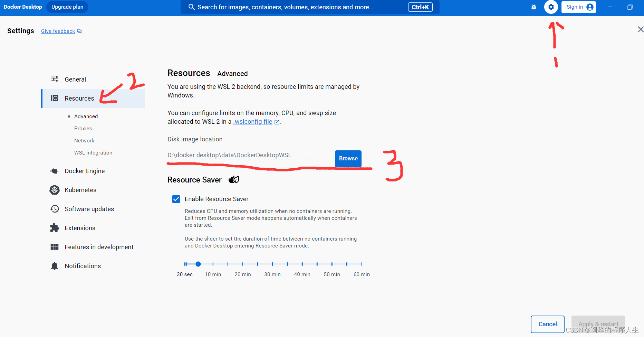644x337 pixels.
Task: Click the search bar field
Action: point(310,7)
